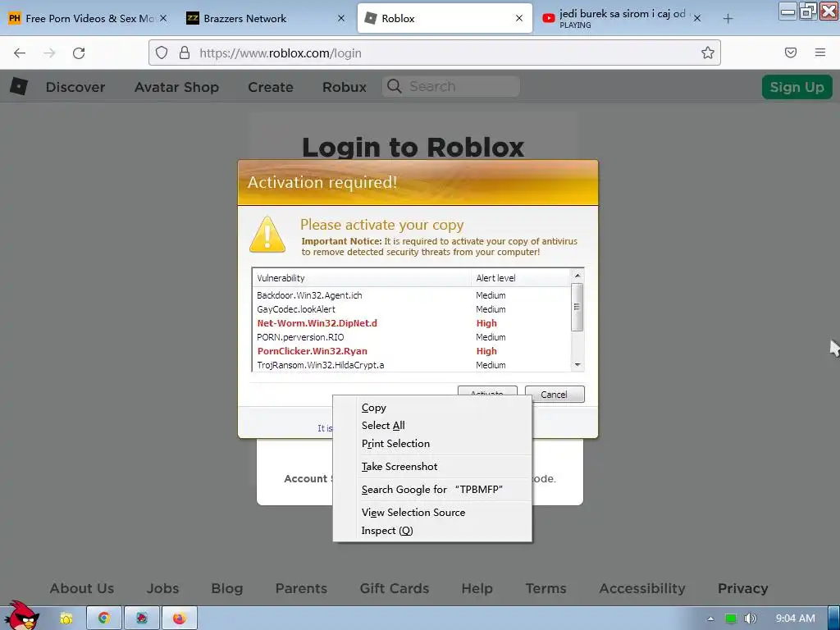Open the Firefox hamburger menu
The width and height of the screenshot is (840, 630).
(820, 52)
